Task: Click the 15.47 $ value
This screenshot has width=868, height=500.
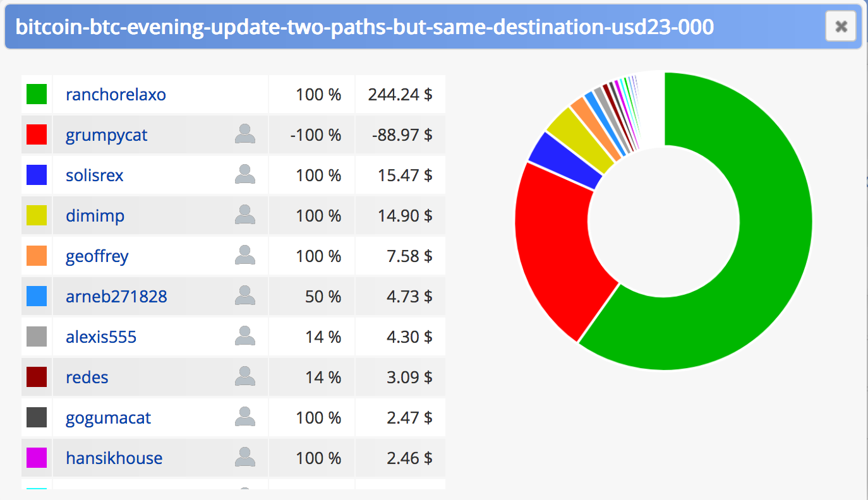Action: coord(405,176)
